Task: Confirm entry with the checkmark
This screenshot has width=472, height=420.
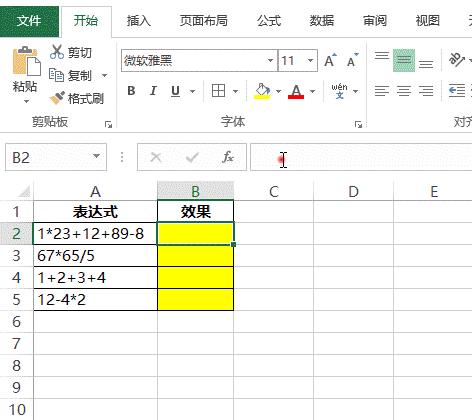Action: (x=192, y=157)
